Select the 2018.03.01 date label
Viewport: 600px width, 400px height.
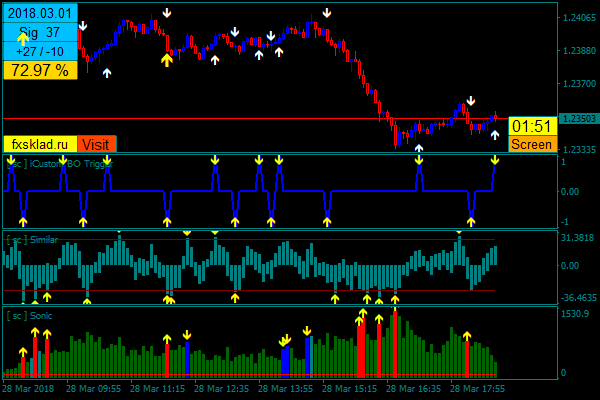pyautogui.click(x=40, y=13)
